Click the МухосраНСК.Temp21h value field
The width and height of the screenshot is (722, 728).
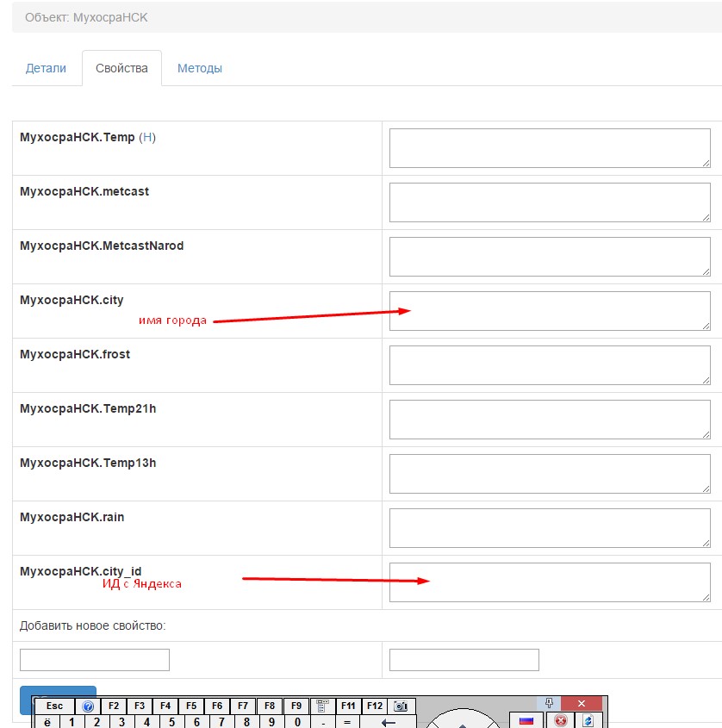550,420
